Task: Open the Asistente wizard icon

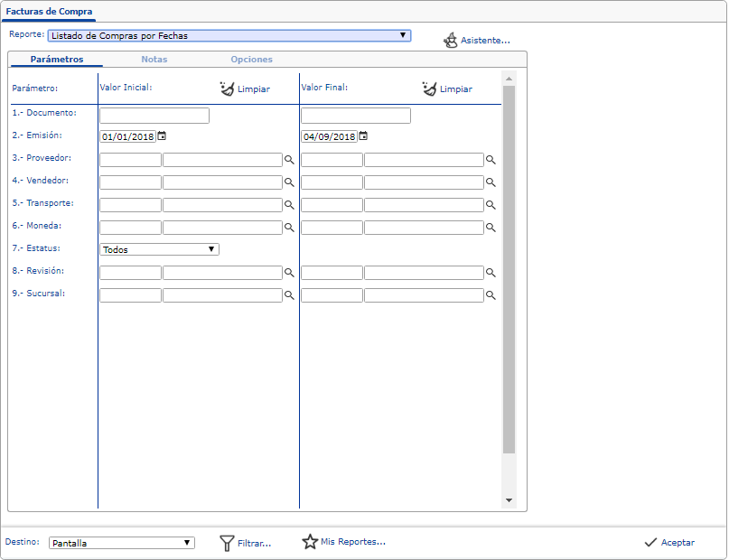Action: click(450, 41)
